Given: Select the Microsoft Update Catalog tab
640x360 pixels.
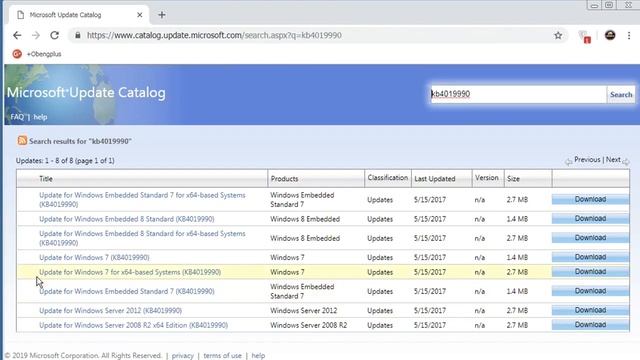Looking at the screenshot, I should click(x=78, y=15).
